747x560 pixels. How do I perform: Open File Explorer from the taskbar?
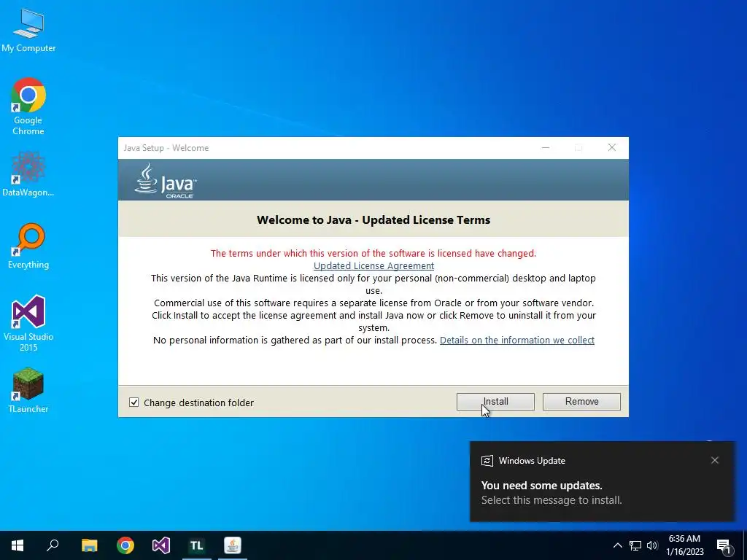[x=89, y=545]
